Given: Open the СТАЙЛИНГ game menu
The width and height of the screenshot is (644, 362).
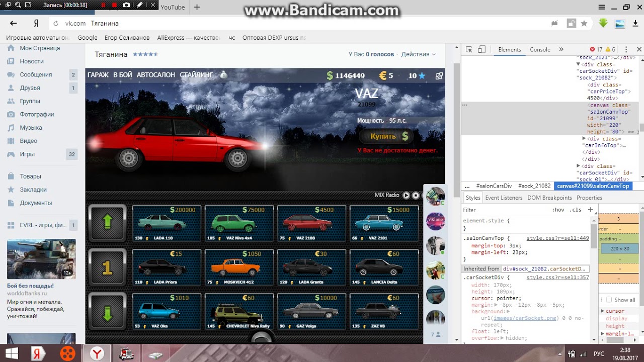Looking at the screenshot, I should coord(196,75).
